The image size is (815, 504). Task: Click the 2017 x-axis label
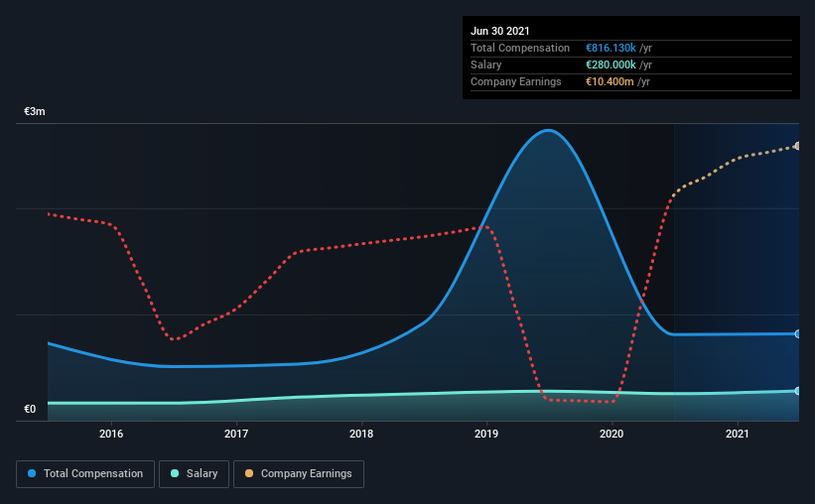point(236,434)
